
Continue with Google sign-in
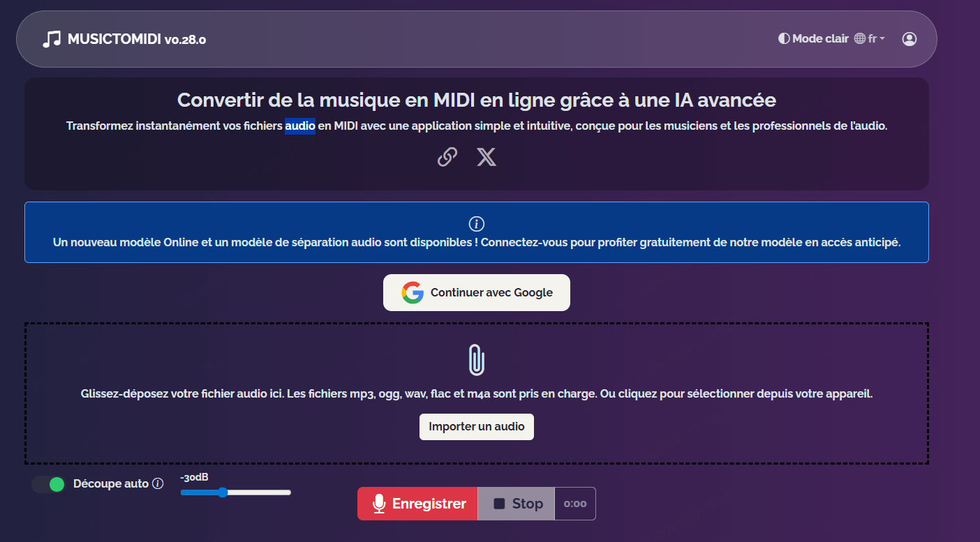(477, 292)
